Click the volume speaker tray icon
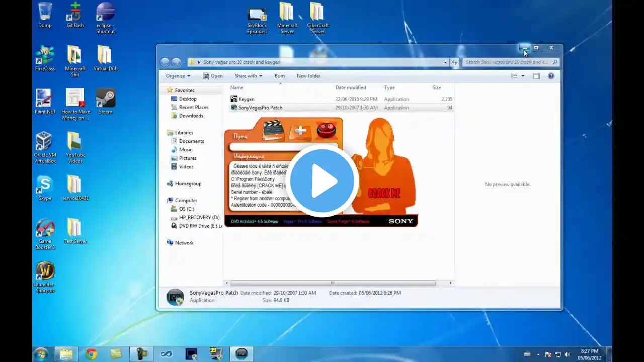Screen dimensions: 644x362 [568, 354]
